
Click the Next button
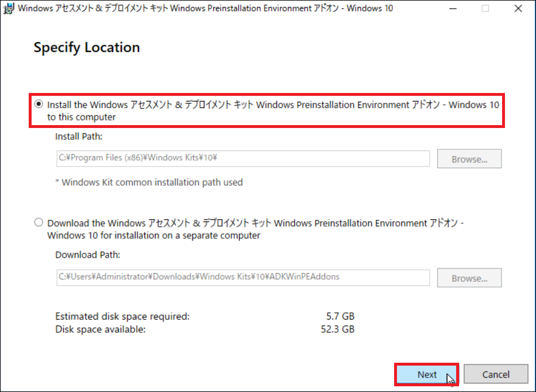pyautogui.click(x=427, y=374)
